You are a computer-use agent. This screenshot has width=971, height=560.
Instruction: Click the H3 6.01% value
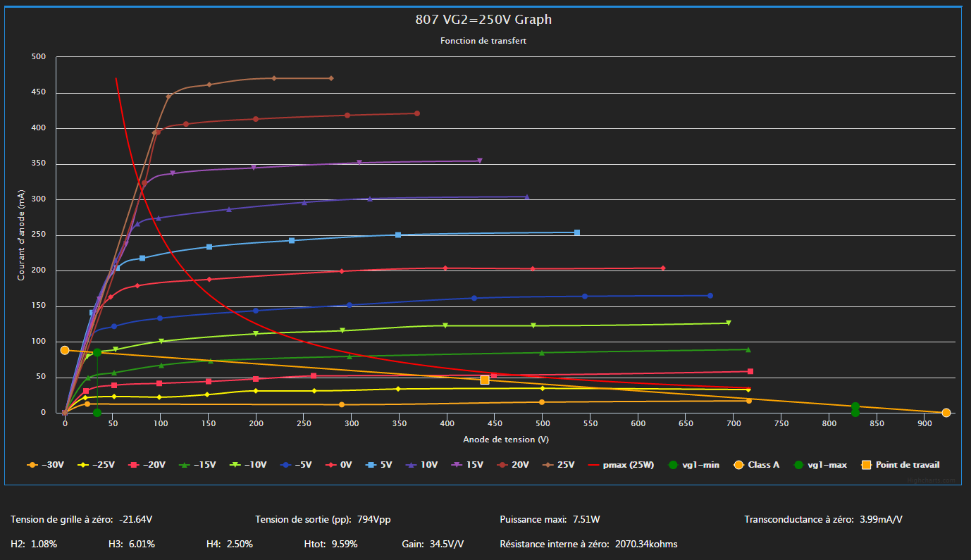pyautogui.click(x=142, y=544)
